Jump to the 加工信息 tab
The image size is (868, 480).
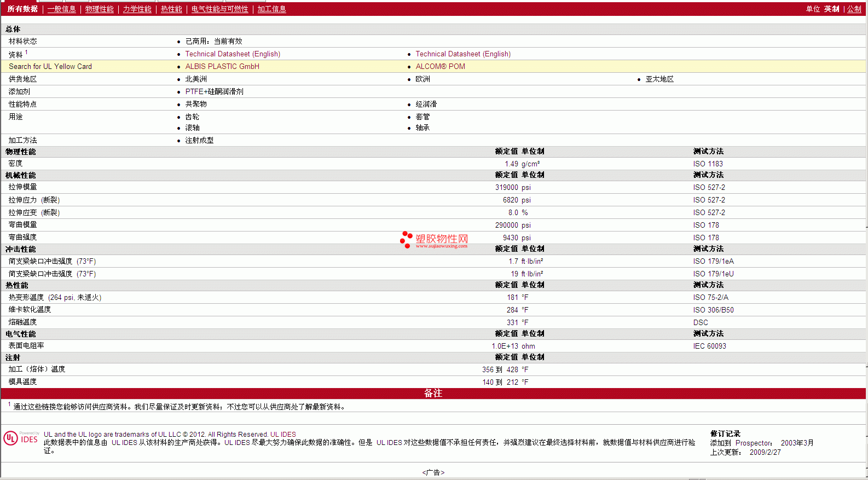[271, 9]
